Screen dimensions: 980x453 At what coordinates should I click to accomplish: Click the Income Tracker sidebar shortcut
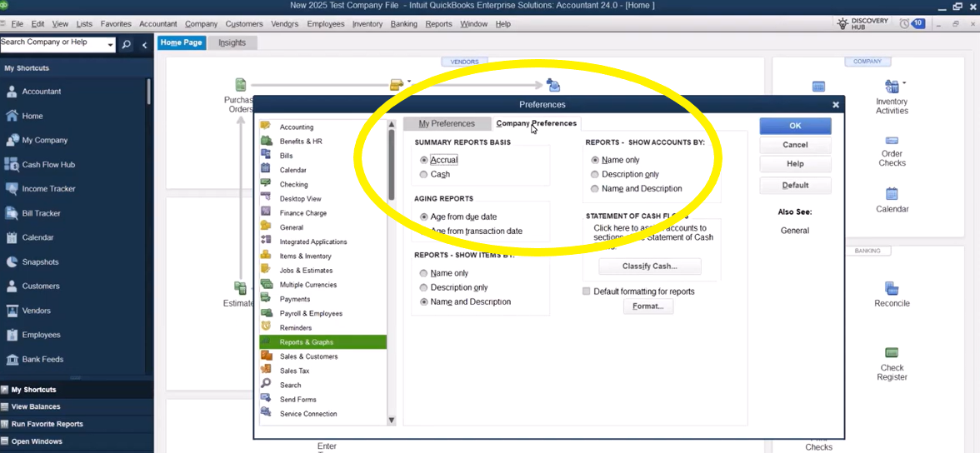pyautogui.click(x=48, y=189)
